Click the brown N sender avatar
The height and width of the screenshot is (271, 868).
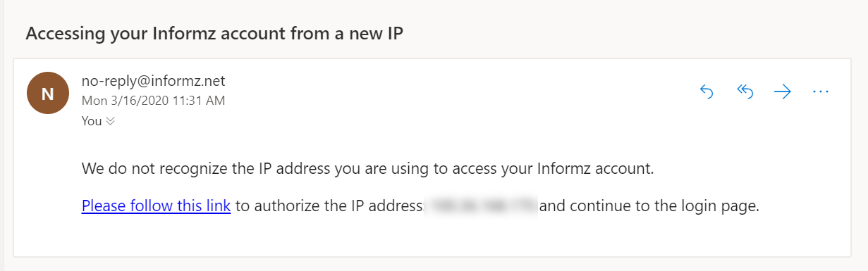tap(48, 92)
